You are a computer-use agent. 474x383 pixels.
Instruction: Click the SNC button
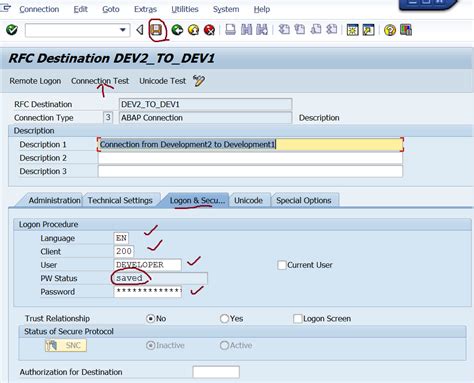(66, 345)
